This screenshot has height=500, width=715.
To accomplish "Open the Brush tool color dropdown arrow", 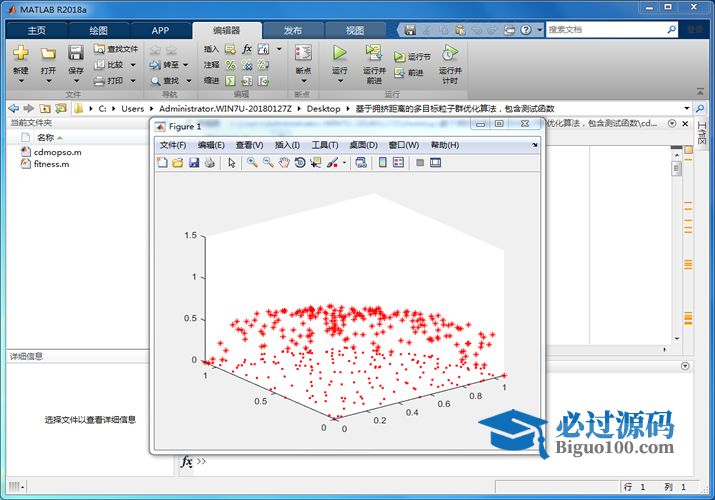I will coord(344,163).
